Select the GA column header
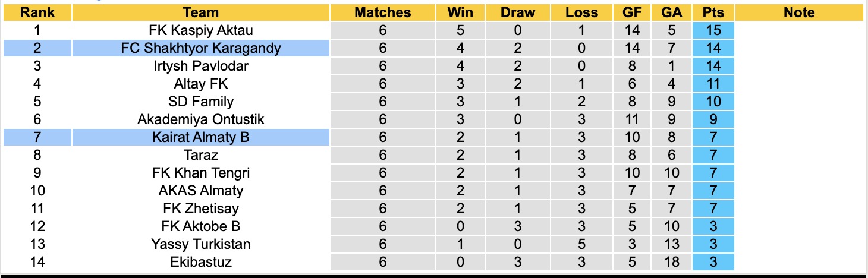This screenshot has height=278, width=868. click(x=671, y=12)
